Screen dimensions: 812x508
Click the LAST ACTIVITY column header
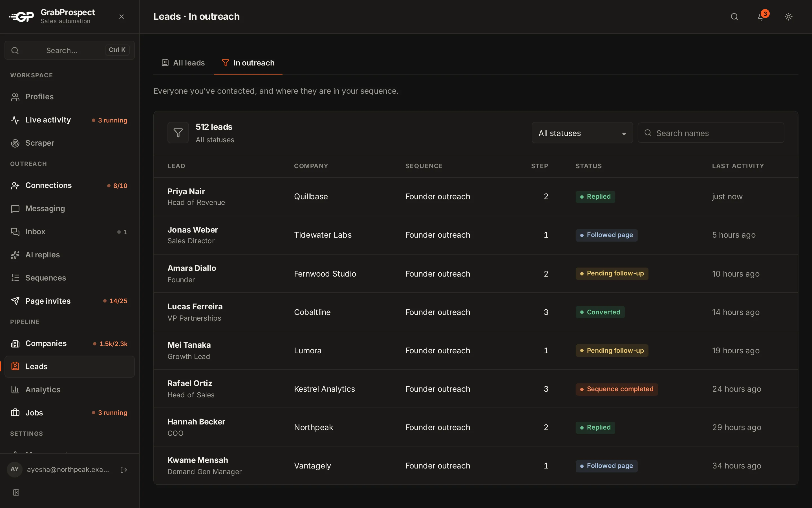coord(738,166)
